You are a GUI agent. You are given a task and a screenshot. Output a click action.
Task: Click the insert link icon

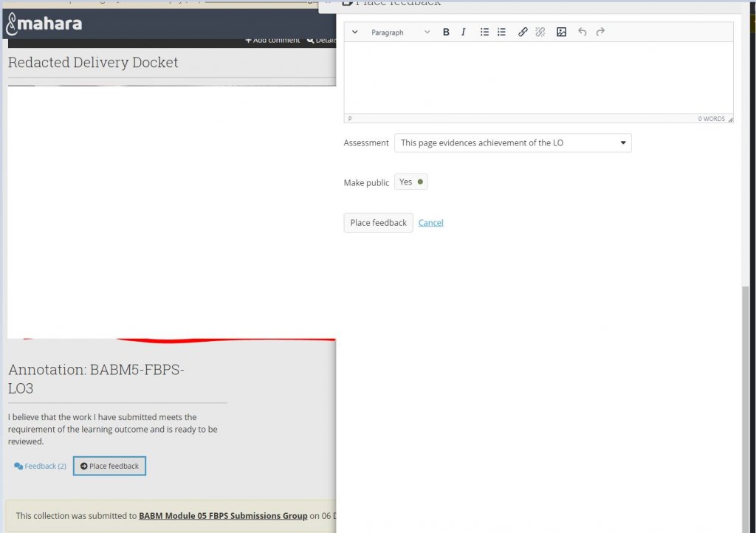523,32
